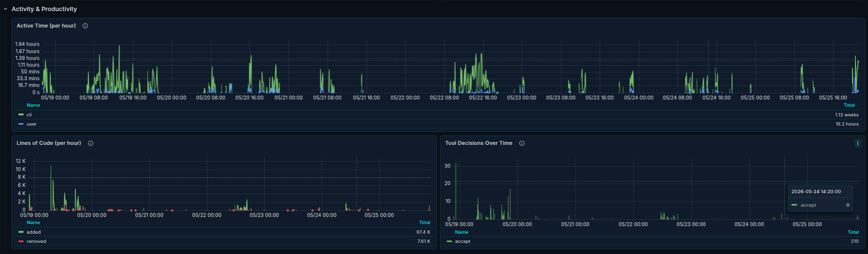Toggle the added series in legend
The height and width of the screenshot is (254, 868).
point(34,232)
